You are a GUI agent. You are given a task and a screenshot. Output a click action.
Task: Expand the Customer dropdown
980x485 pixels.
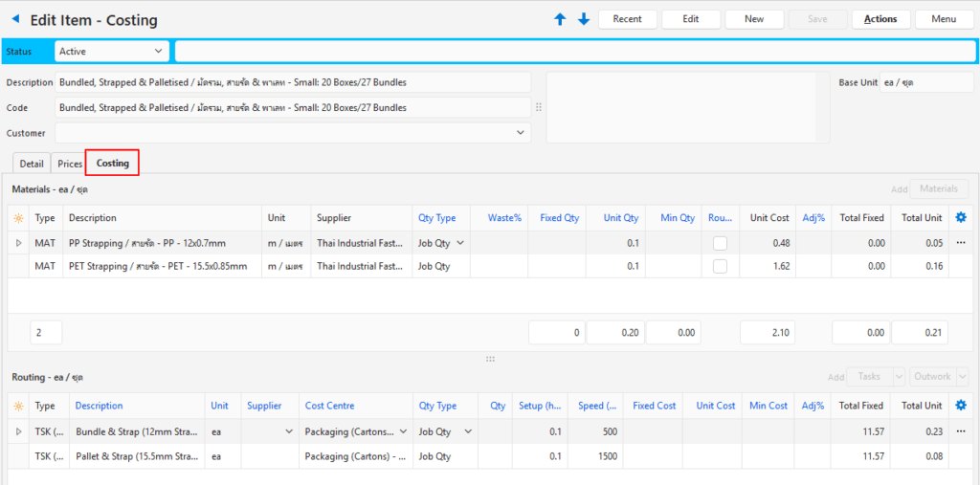(521, 132)
